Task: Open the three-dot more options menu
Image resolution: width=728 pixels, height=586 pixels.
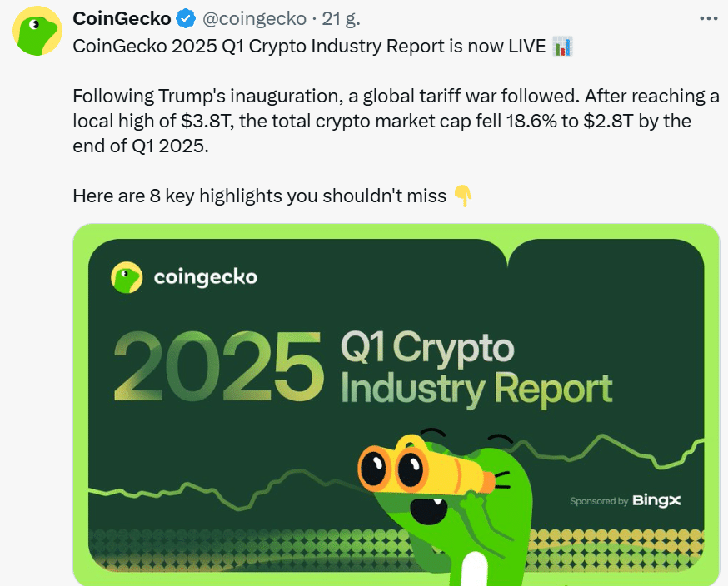Action: pyautogui.click(x=709, y=18)
